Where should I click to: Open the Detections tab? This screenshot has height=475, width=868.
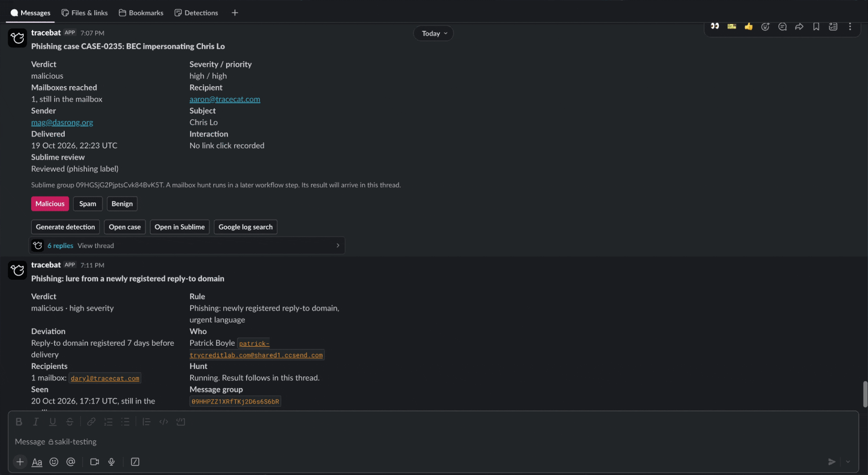(x=196, y=13)
